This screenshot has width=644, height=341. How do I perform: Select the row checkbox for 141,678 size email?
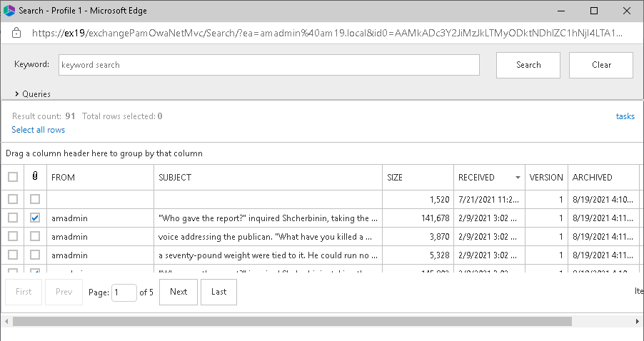[x=13, y=218]
